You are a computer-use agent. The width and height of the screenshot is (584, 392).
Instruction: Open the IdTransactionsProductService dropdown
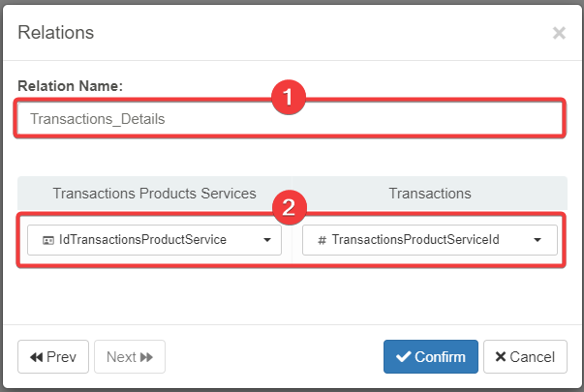coord(154,240)
